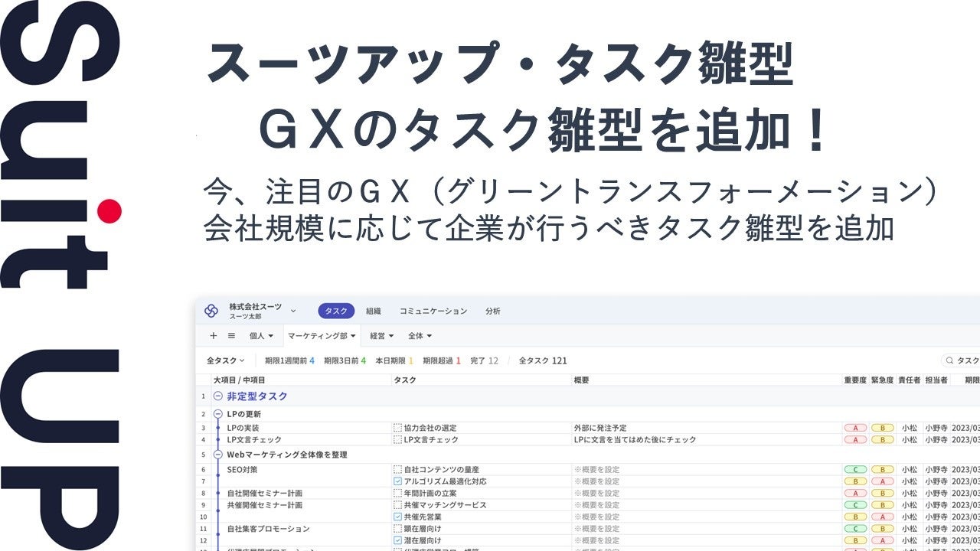Click the 重要度 C badge for 顕在層向け

click(x=854, y=529)
